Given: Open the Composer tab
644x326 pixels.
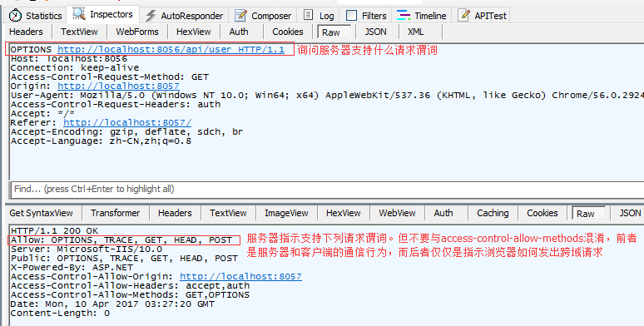Looking at the screenshot, I should click(x=263, y=16).
